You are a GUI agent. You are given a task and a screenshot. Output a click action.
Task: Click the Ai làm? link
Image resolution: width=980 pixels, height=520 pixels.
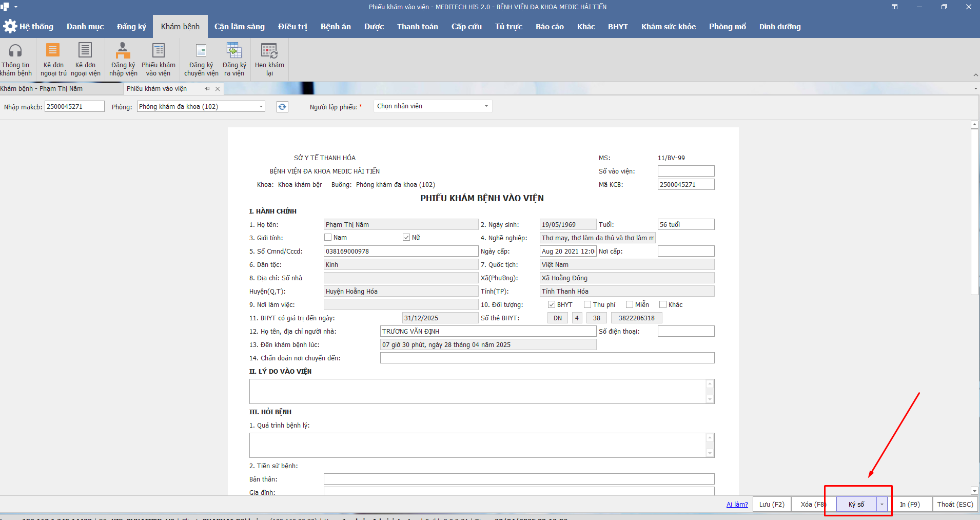tap(737, 505)
